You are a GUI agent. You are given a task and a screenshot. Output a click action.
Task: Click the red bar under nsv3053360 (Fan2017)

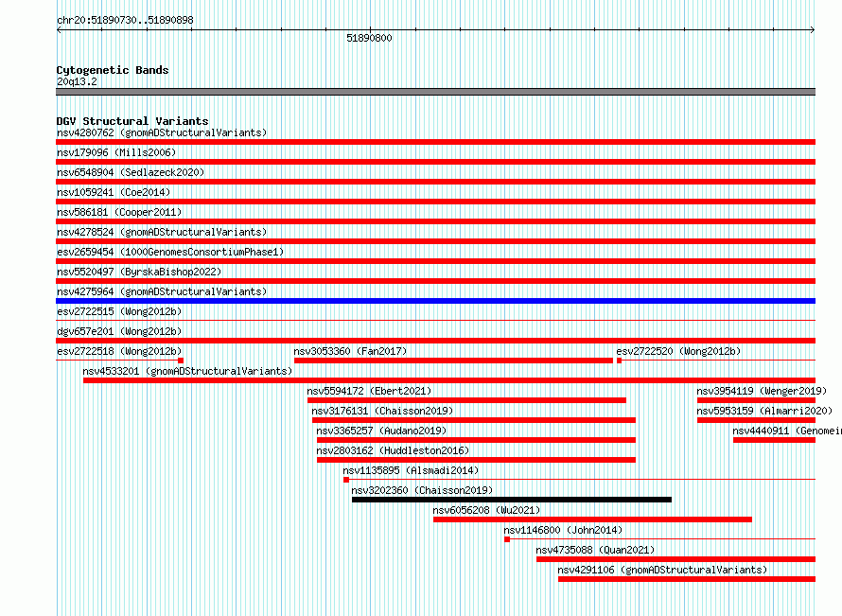click(x=454, y=361)
